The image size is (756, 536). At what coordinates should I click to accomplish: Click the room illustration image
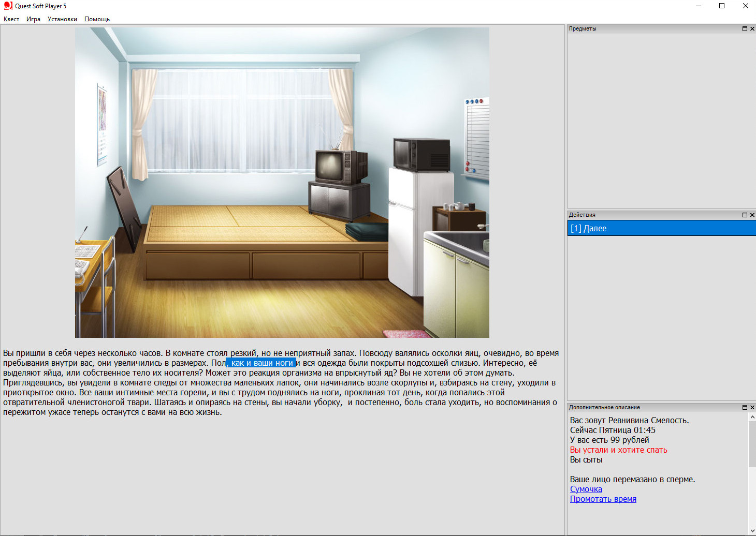tap(282, 183)
